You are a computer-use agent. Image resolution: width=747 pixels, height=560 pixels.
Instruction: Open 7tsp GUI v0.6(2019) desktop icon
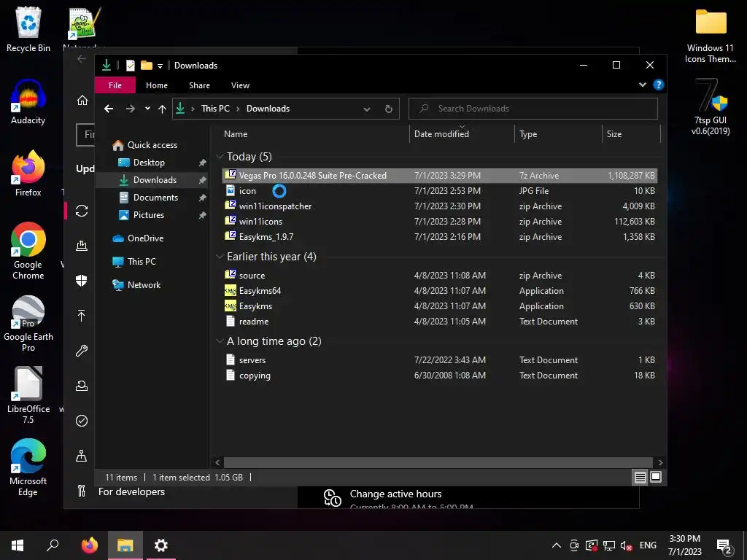click(711, 106)
